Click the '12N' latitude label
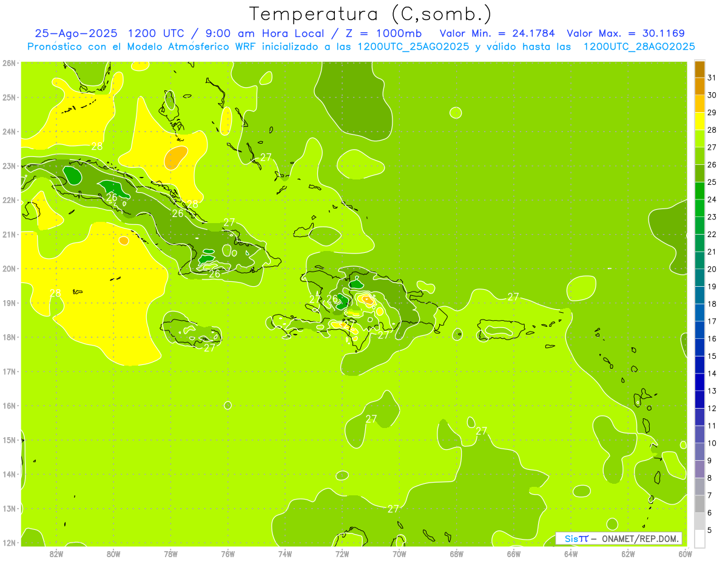 tap(9, 543)
